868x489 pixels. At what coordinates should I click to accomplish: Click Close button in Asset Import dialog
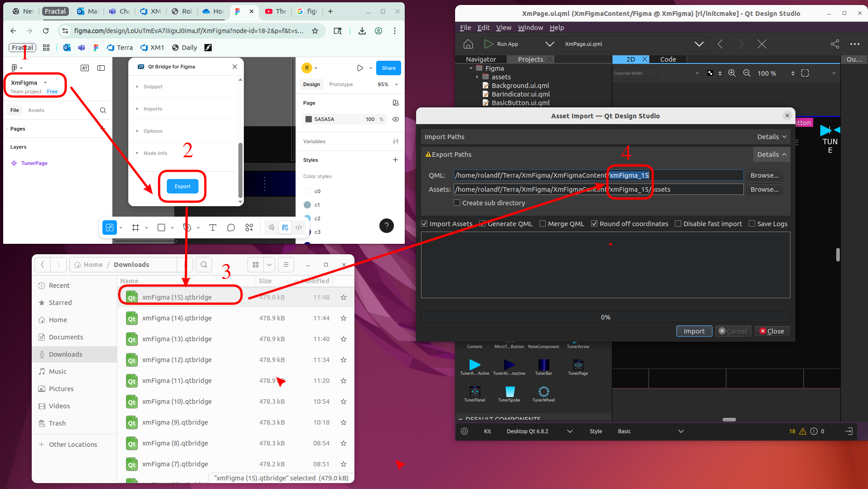click(772, 331)
